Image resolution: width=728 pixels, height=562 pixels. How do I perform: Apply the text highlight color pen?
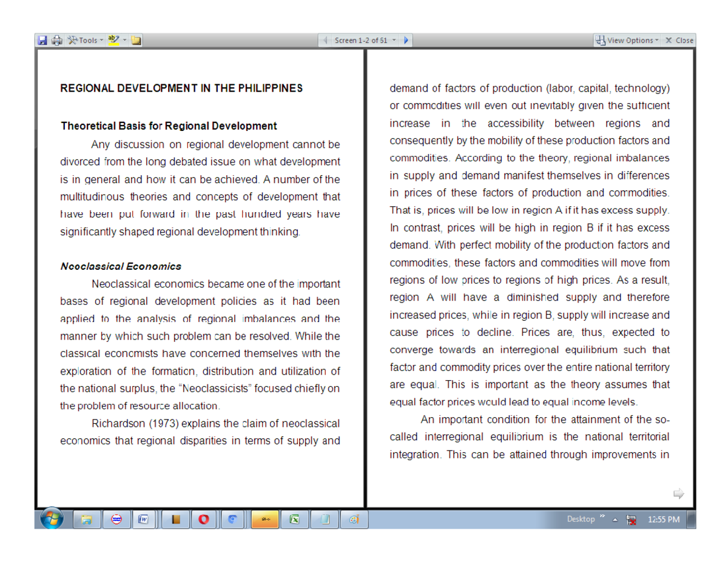(x=113, y=41)
